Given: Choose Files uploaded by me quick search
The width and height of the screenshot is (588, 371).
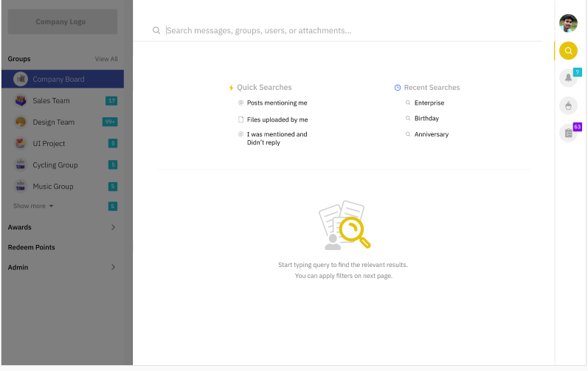Looking at the screenshot, I should (277, 119).
